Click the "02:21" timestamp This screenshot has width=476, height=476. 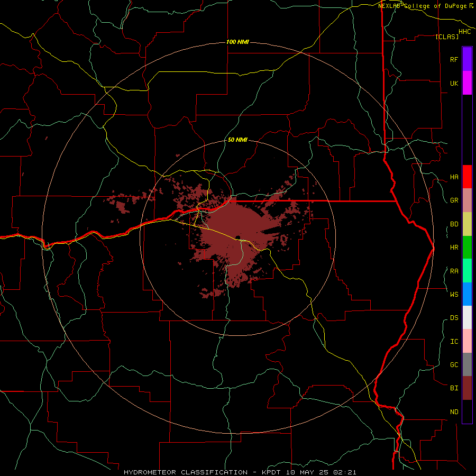point(344,472)
